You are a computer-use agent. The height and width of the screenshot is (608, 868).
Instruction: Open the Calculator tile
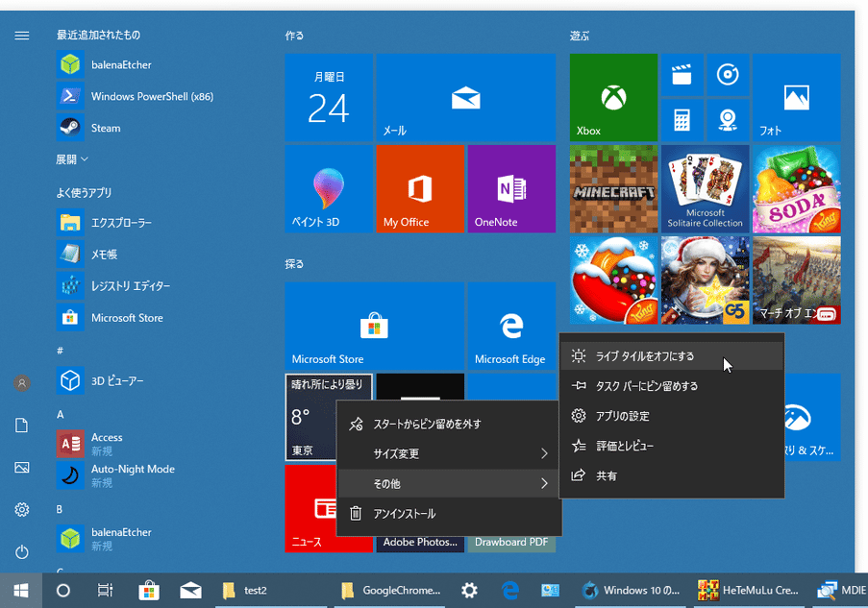(682, 120)
